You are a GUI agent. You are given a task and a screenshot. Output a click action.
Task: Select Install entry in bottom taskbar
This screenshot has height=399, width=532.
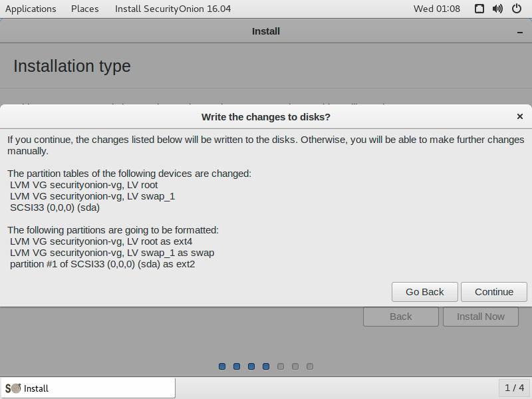pyautogui.click(x=88, y=388)
